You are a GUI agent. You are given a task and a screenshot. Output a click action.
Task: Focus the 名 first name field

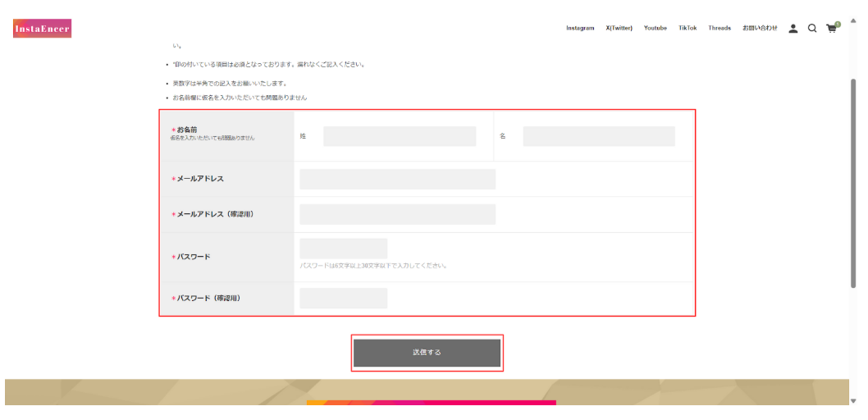pos(598,136)
